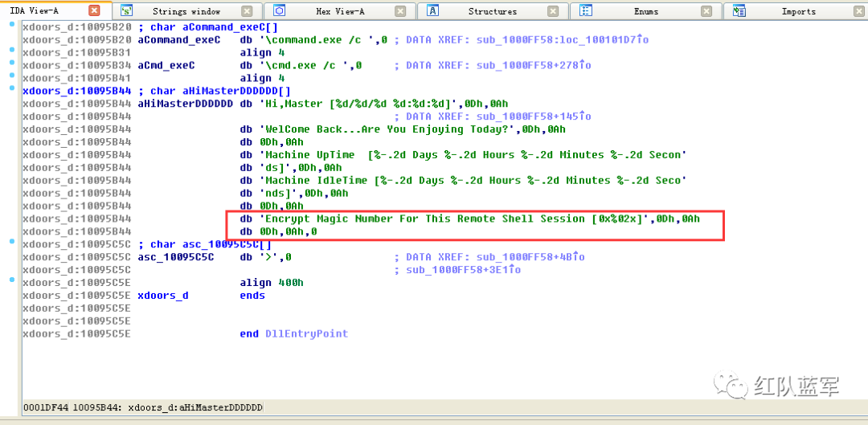Click address xdoors_d:10095B41
Image resolution: width=868 pixels, height=425 pixels.
[x=77, y=78]
